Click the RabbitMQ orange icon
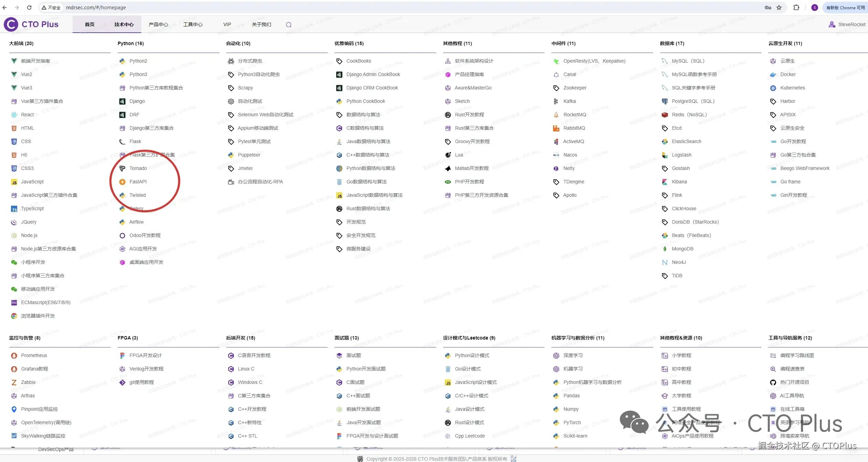 coord(556,128)
